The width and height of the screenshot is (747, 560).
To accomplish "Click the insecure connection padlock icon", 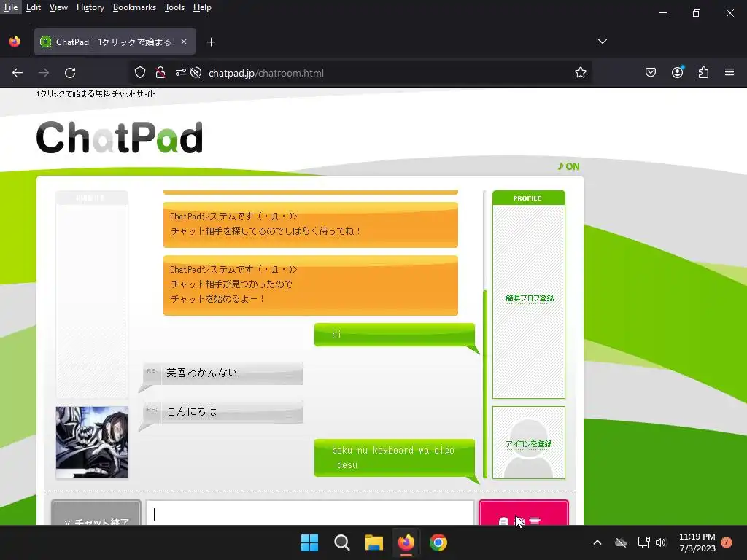I will [x=160, y=73].
